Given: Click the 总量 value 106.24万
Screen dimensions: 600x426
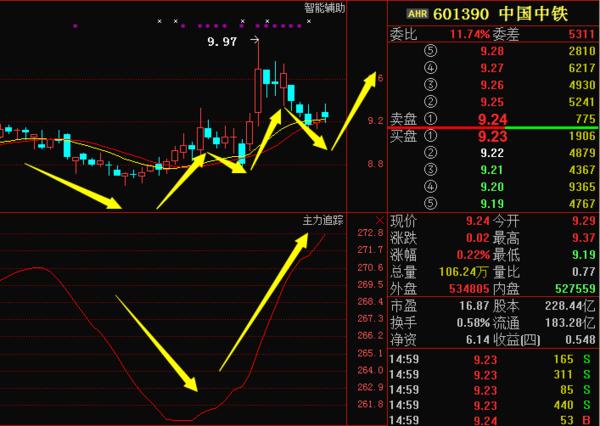Looking at the screenshot, I should pyautogui.click(x=463, y=272).
